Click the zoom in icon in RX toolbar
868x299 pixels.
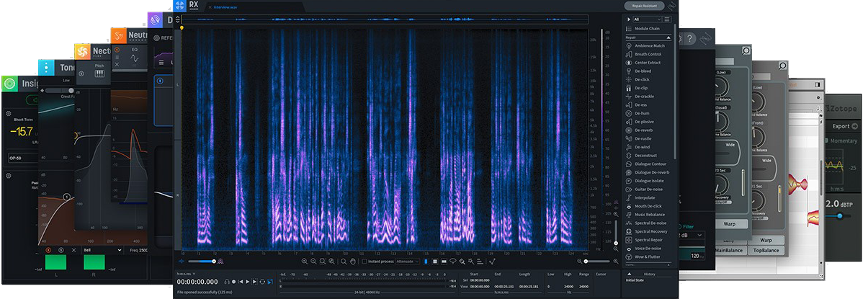(305, 261)
